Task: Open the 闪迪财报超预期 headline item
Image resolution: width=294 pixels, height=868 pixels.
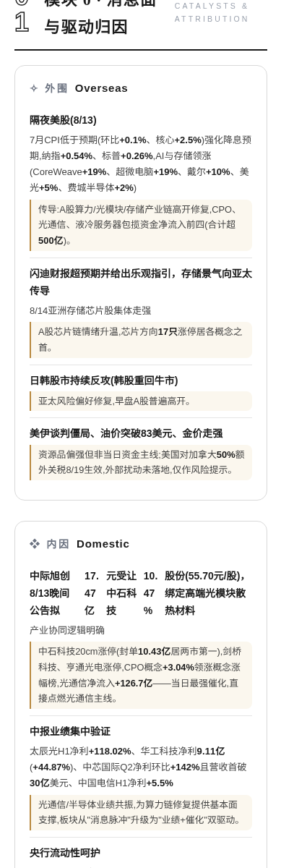Action: [x=141, y=282]
